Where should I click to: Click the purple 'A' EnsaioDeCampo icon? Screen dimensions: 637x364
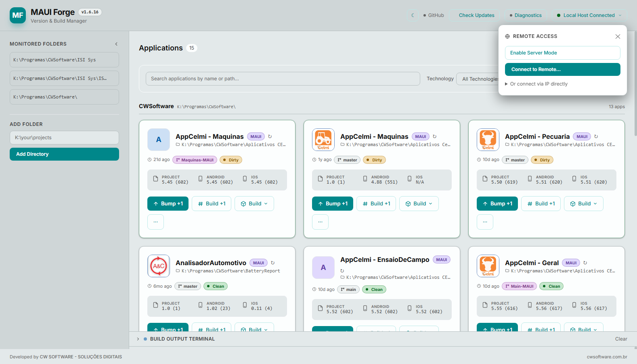click(x=323, y=268)
